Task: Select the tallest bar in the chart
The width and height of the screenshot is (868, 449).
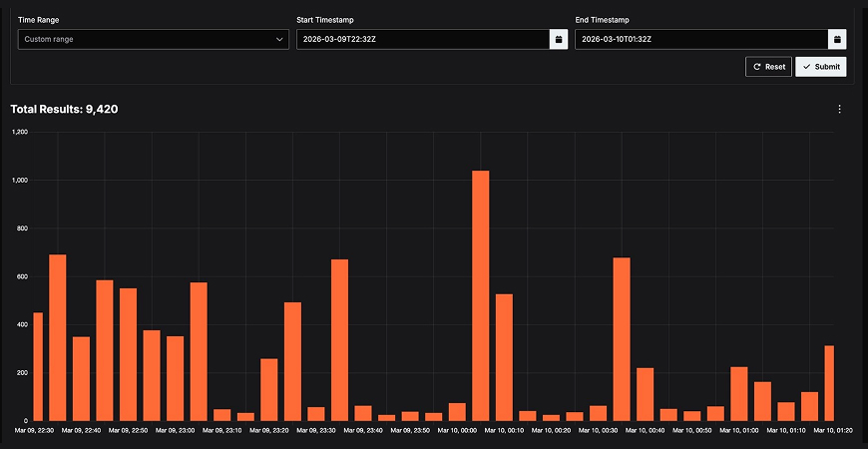Action: point(481,295)
